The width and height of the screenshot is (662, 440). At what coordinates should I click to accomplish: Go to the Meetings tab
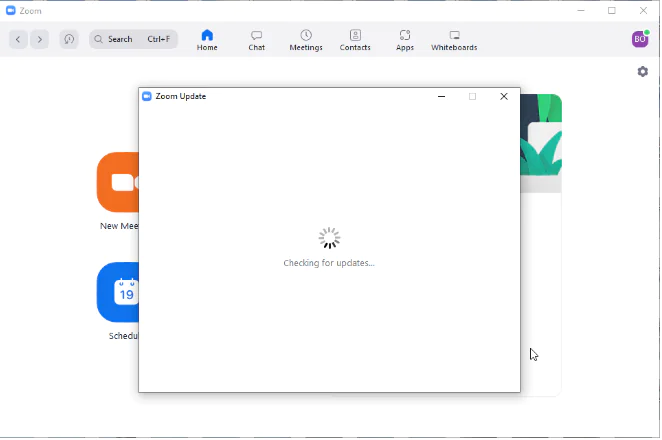click(306, 40)
